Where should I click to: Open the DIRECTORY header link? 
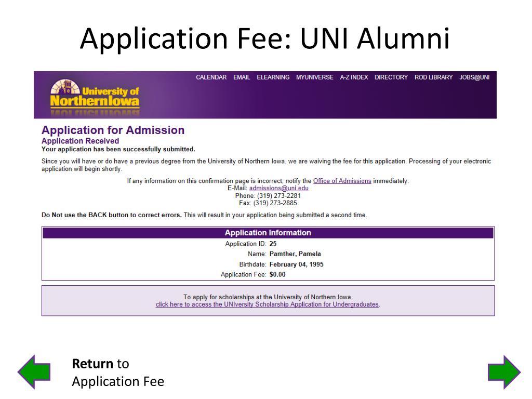point(391,77)
